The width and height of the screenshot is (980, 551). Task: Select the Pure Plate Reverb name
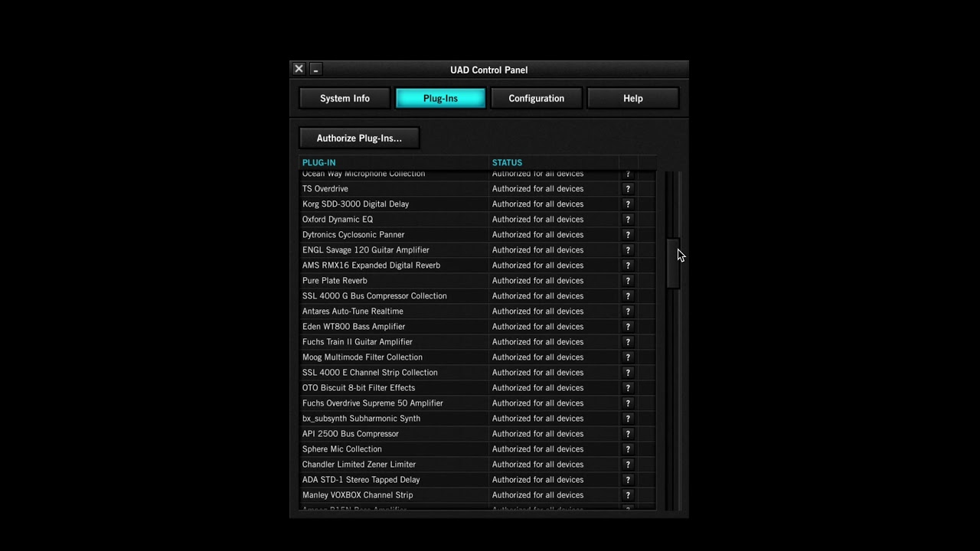tap(335, 281)
